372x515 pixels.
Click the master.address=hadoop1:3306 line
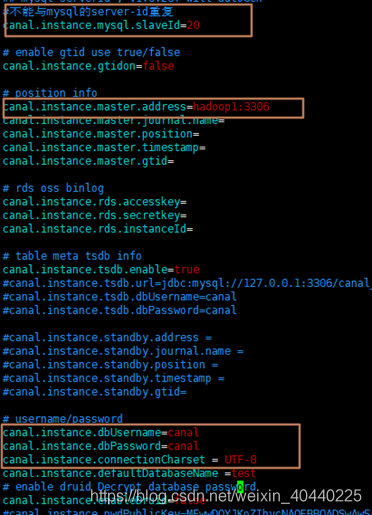pos(136,107)
